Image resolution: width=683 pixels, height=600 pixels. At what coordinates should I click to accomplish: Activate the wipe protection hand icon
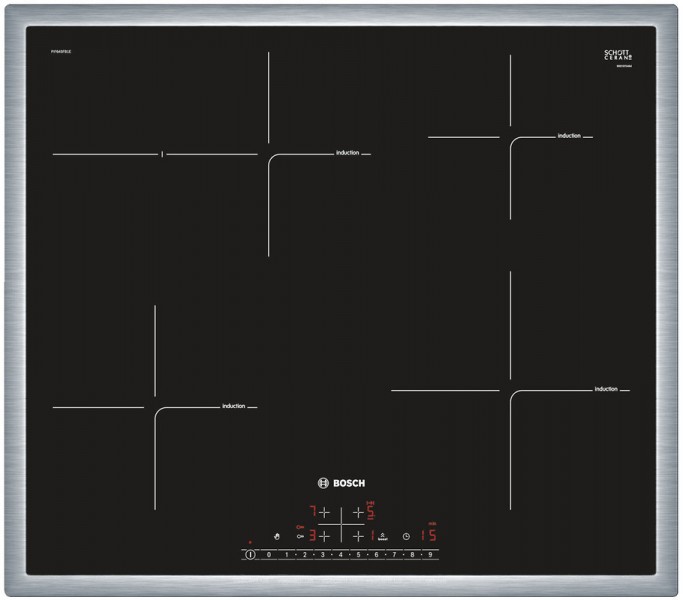(x=277, y=536)
